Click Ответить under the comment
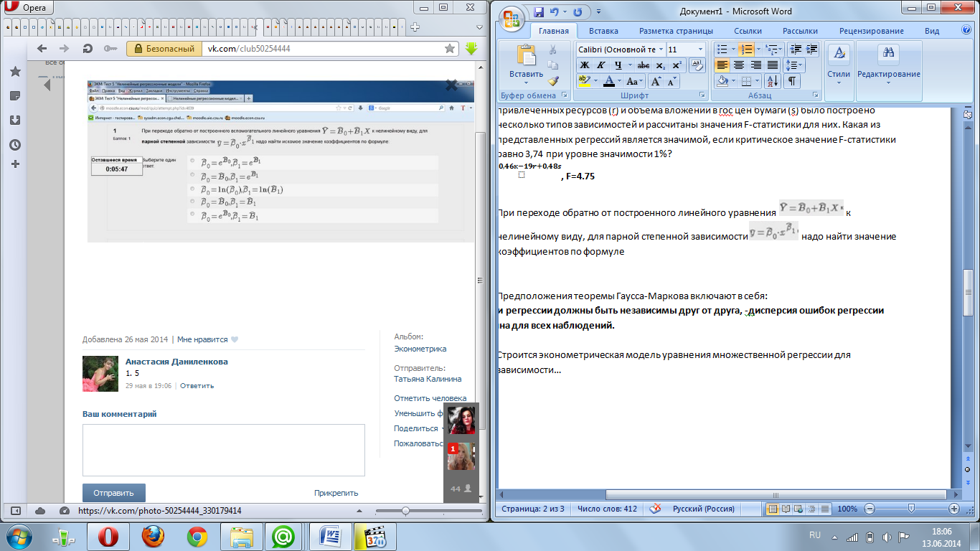Image resolution: width=980 pixels, height=551 pixels. 197,385
